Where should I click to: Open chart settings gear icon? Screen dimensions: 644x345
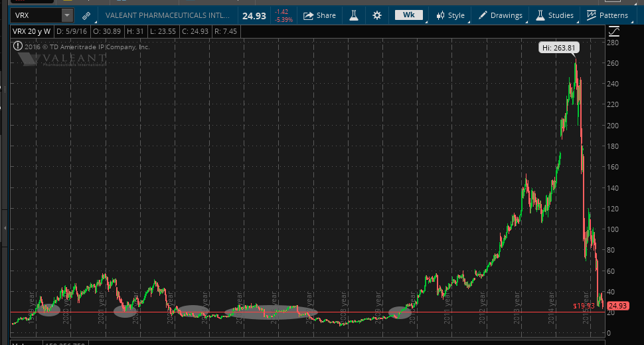377,15
